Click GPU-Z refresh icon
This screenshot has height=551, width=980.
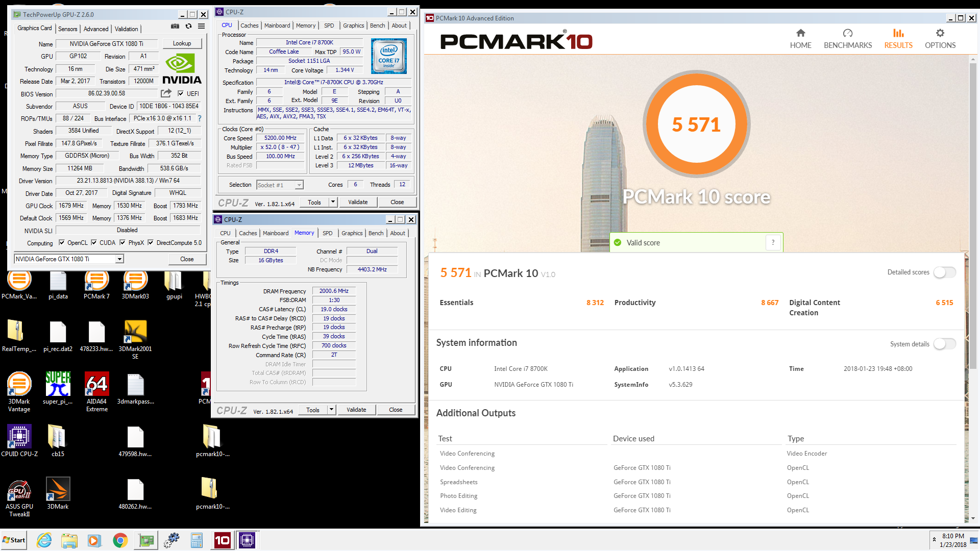pos(188,27)
